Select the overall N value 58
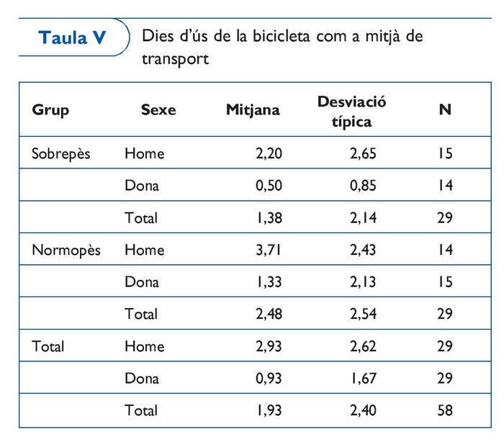This screenshot has height=439, width=504. tap(444, 410)
